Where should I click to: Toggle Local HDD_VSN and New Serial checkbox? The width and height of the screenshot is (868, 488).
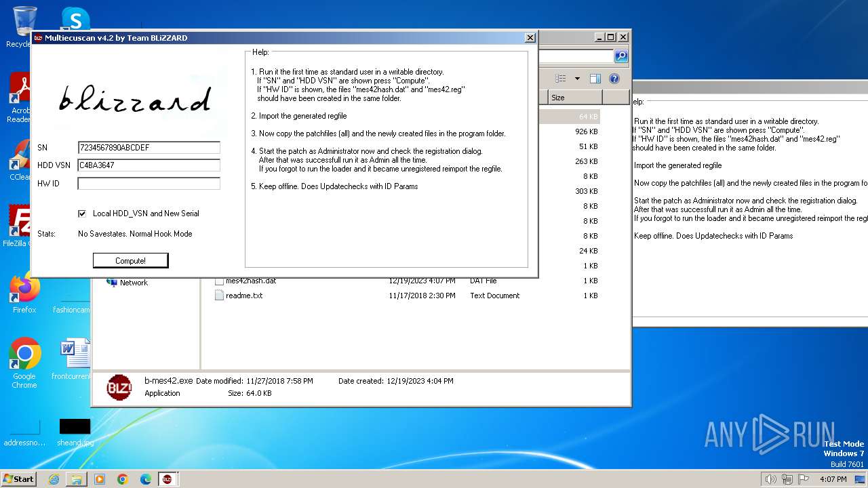82,213
